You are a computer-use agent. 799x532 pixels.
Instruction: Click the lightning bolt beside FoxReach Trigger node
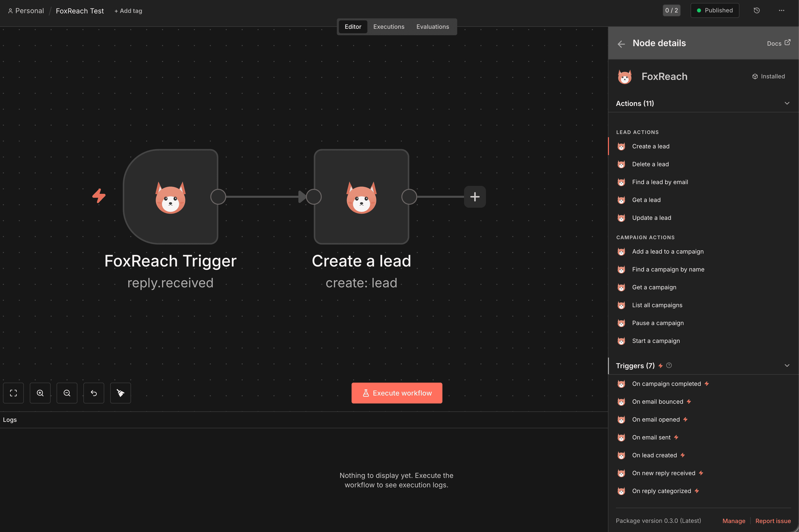[x=99, y=196]
